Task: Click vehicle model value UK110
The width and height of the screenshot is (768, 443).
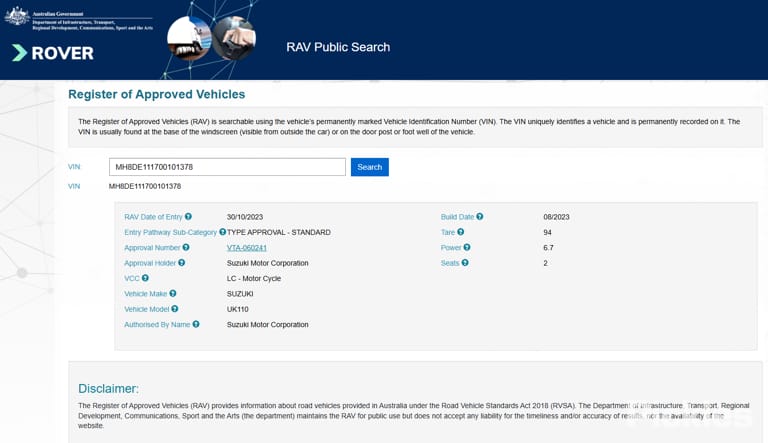Action: (x=238, y=309)
